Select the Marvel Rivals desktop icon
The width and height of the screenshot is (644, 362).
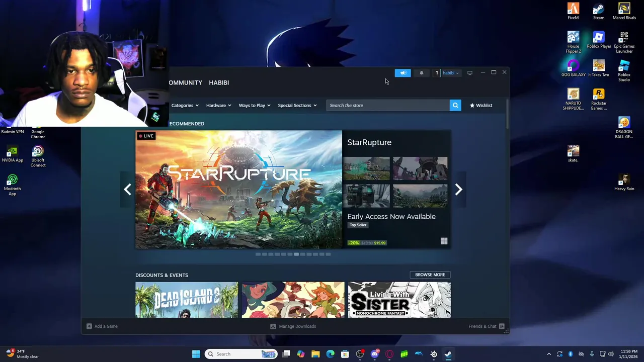(x=624, y=11)
